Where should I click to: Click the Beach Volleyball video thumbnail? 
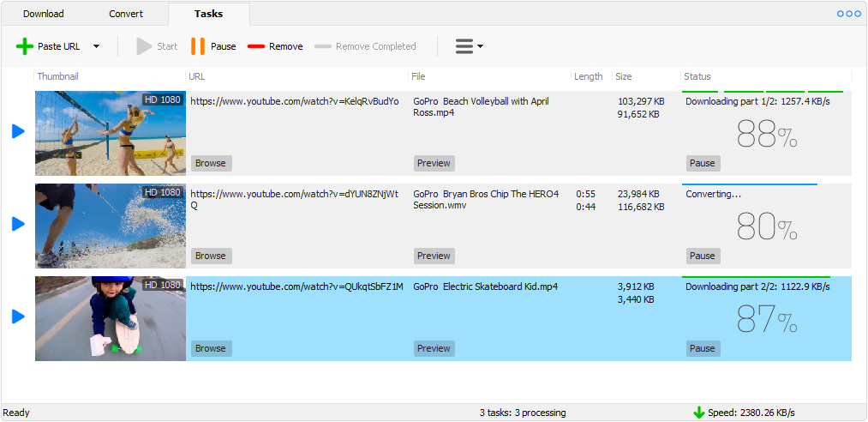(110, 133)
